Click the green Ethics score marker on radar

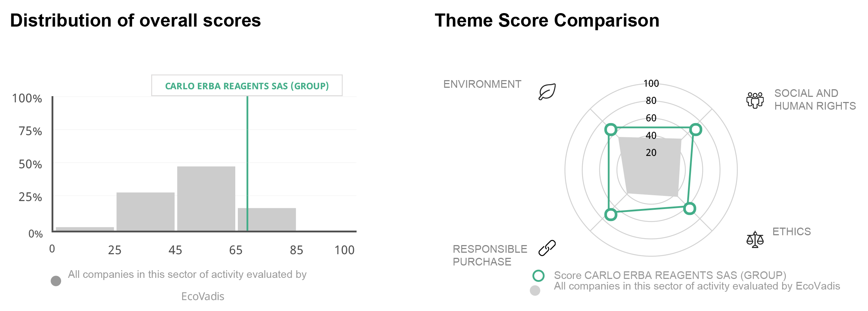coord(689,209)
